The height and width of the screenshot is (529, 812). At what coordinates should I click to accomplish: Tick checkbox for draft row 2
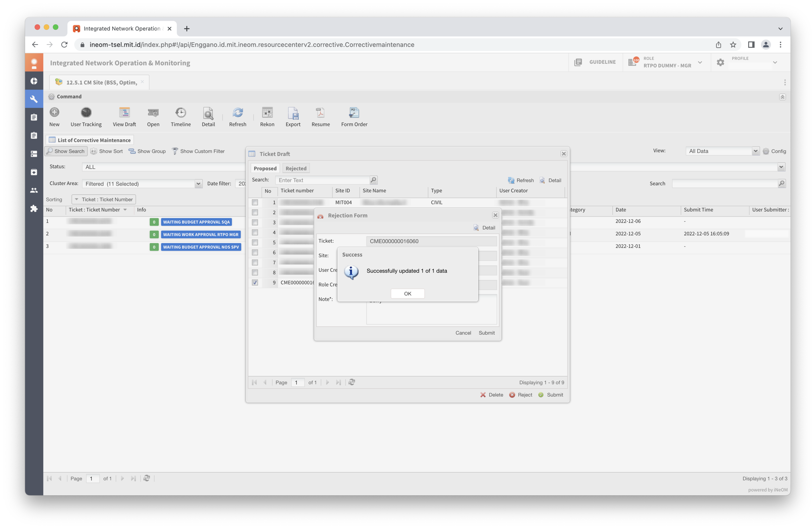[255, 212]
